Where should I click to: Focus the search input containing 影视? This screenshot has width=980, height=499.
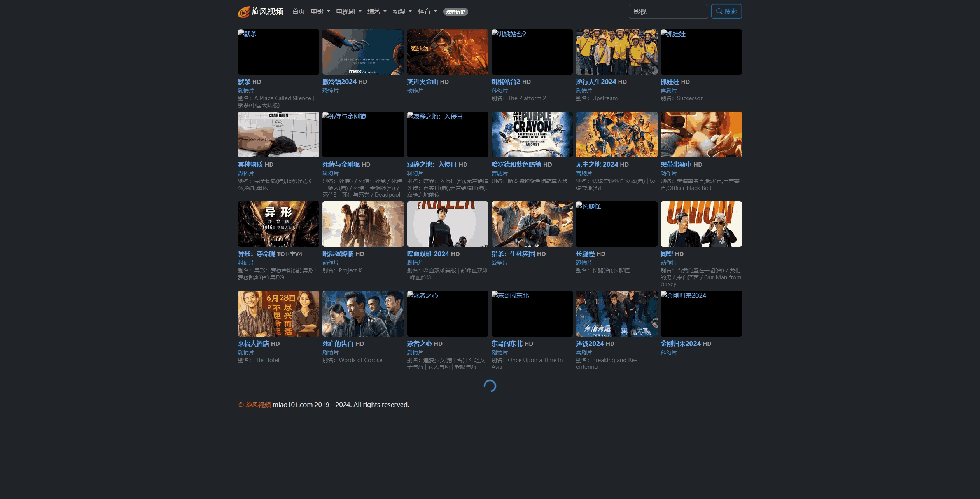tap(668, 11)
